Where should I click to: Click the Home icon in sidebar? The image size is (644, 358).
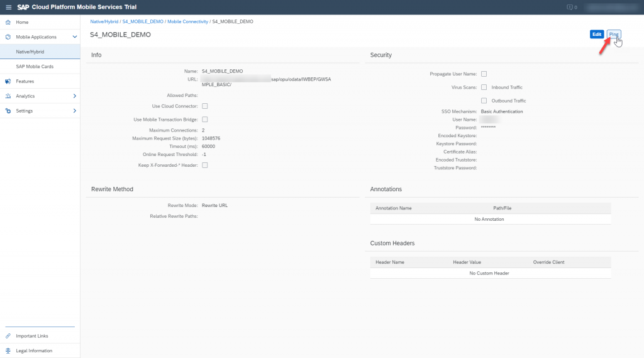pos(8,22)
